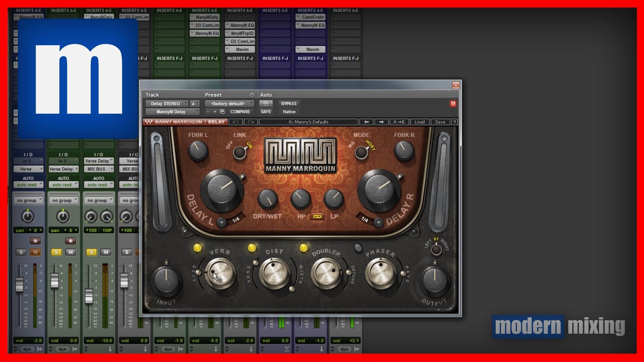The height and width of the screenshot is (362, 644).
Task: Click the undo arrow in Waves toolbar
Action: pos(236,122)
